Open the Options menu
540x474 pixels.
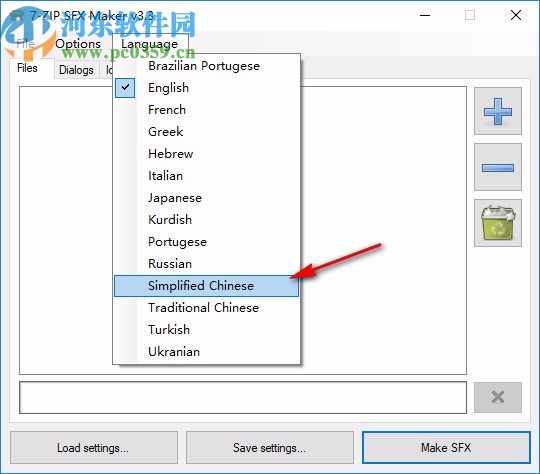pyautogui.click(x=78, y=44)
